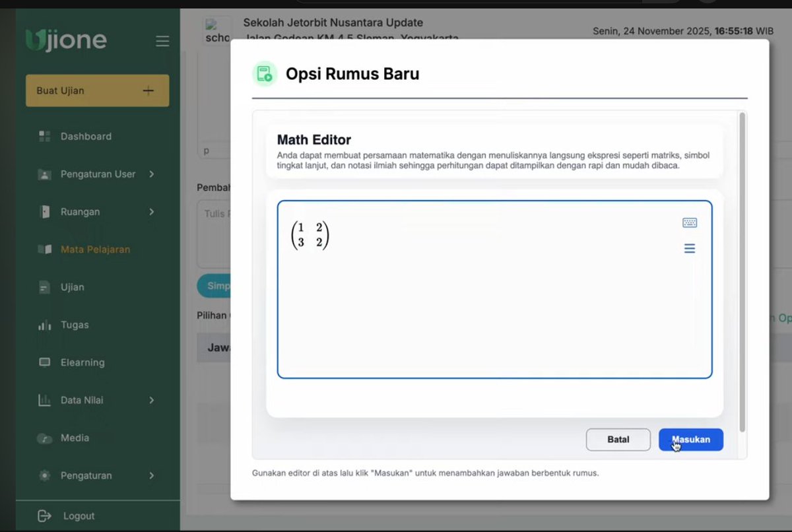Expand the Pengaturan chevron
This screenshot has height=532, width=792.
coord(151,475)
